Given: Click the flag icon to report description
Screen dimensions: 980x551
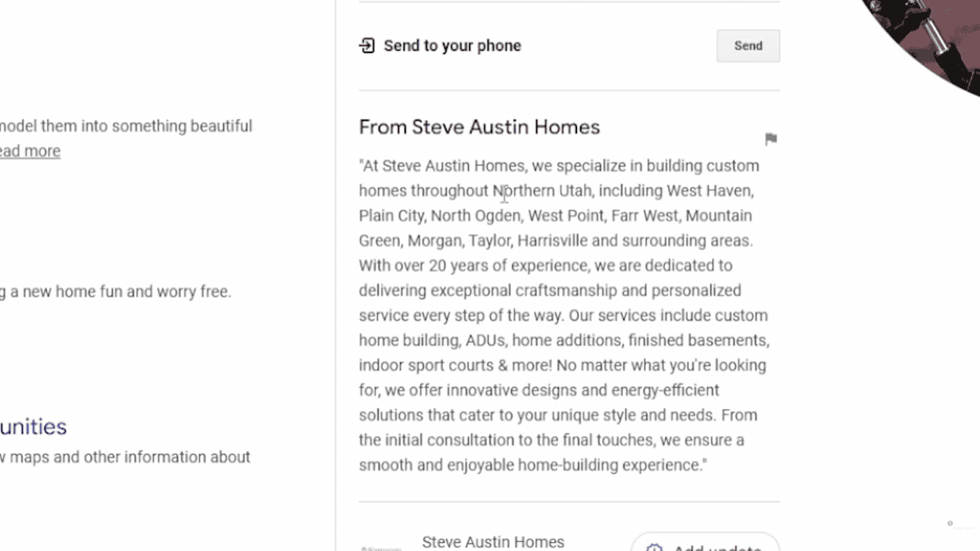Looking at the screenshot, I should [771, 139].
